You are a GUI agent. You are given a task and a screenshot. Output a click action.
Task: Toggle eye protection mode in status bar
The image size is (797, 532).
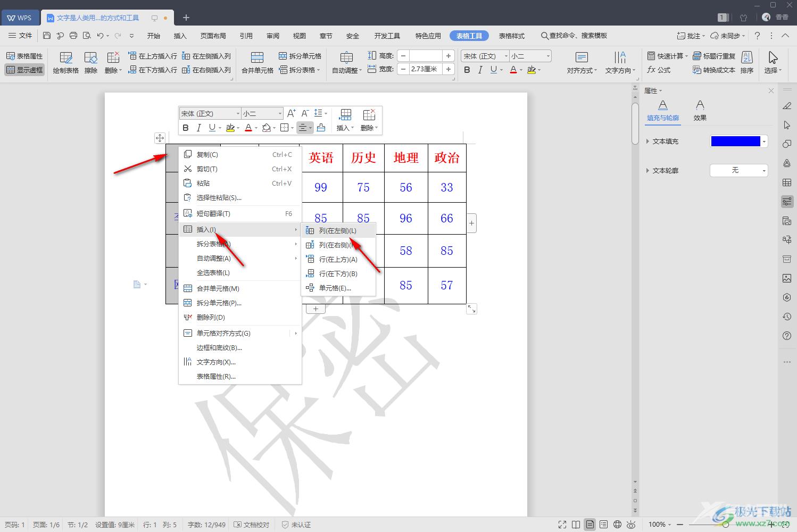point(631,525)
